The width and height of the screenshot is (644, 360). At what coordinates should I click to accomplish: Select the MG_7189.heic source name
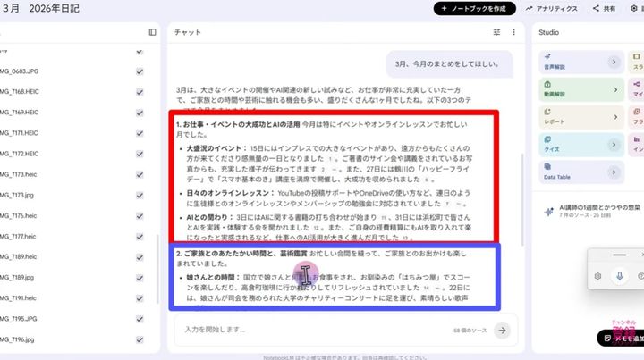(19, 257)
